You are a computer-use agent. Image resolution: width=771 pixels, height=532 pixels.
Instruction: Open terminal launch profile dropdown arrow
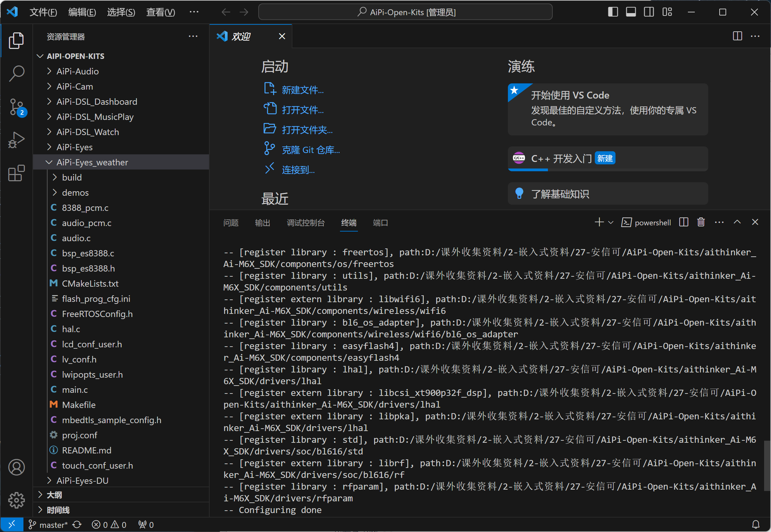pos(611,223)
